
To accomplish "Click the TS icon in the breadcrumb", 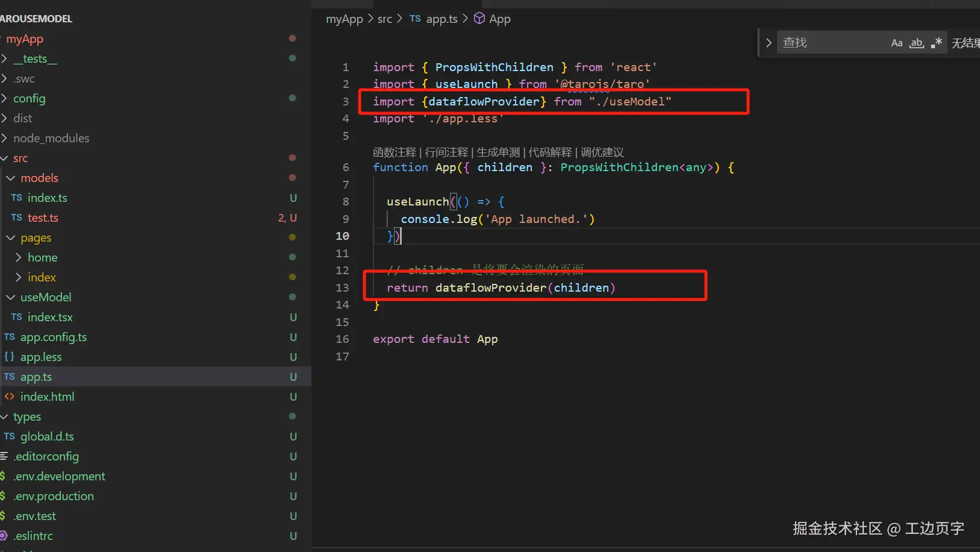I will 415,19.
